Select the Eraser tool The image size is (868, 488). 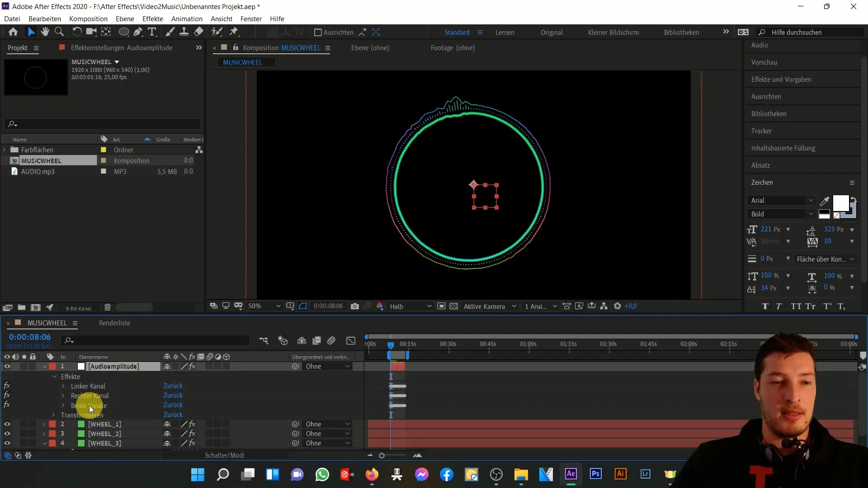(x=198, y=32)
